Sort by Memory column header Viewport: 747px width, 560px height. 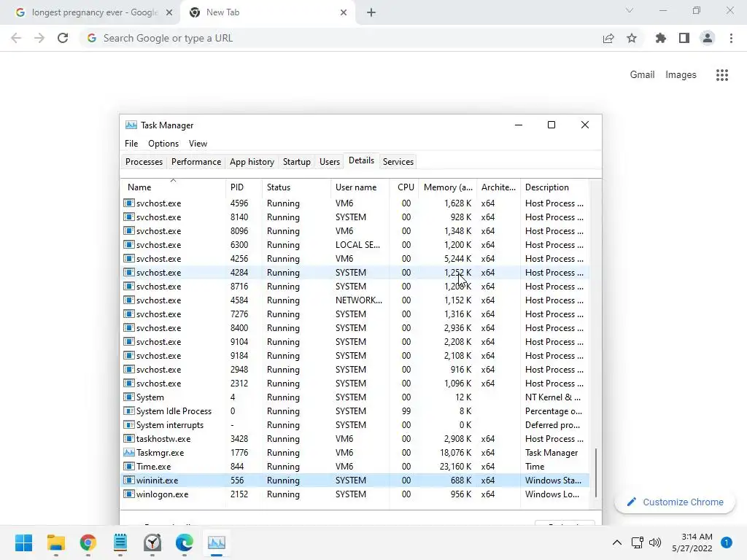448,187
